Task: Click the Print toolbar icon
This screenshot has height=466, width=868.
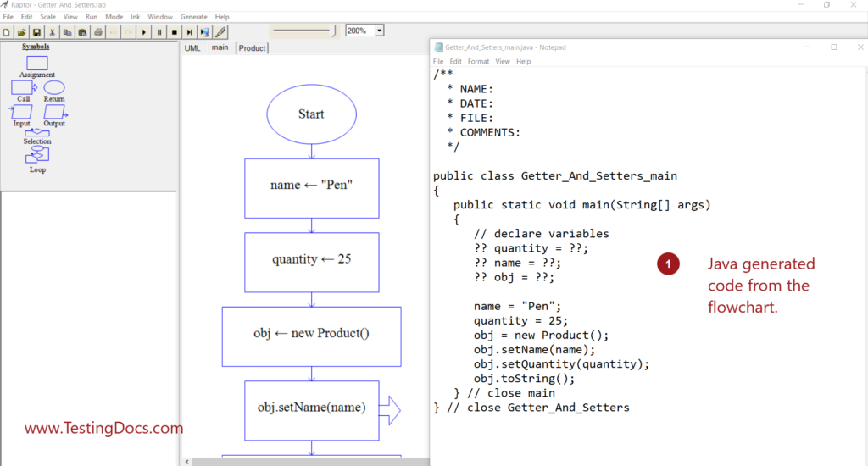Action: (97, 32)
